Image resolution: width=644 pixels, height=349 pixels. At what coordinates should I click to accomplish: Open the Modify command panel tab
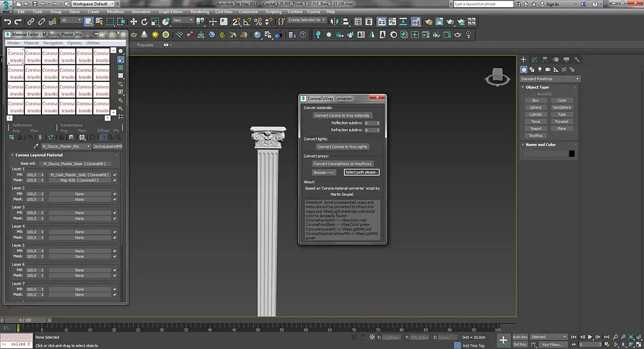click(534, 59)
